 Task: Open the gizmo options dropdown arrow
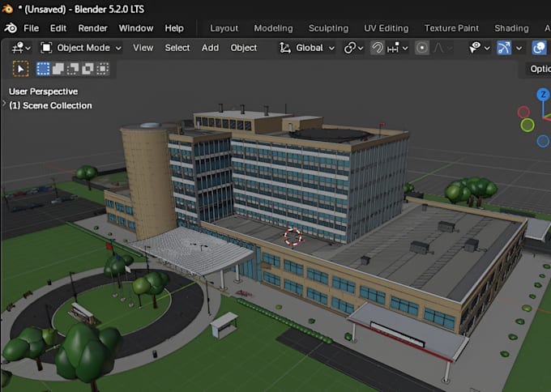coord(519,48)
